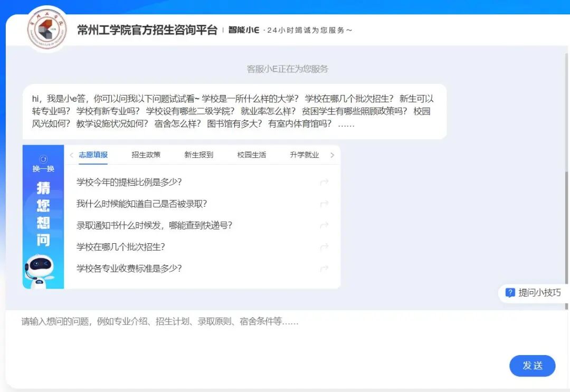570x392 pixels.
Task: Ask 学校在哪几个批次招生? in the suggestion list
Action: tap(121, 247)
